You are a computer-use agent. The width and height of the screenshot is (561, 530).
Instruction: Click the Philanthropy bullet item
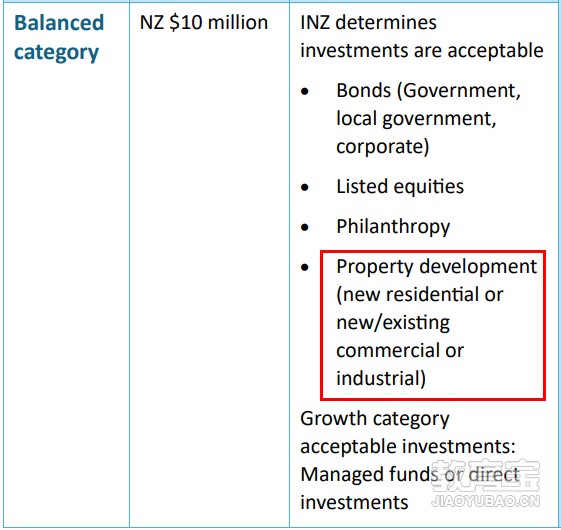point(393,227)
